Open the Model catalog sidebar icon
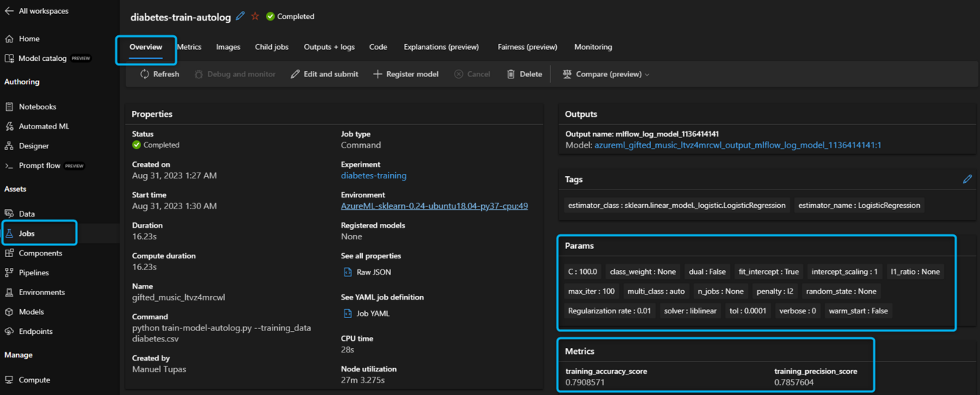The height and width of the screenshot is (395, 980). [x=9, y=58]
